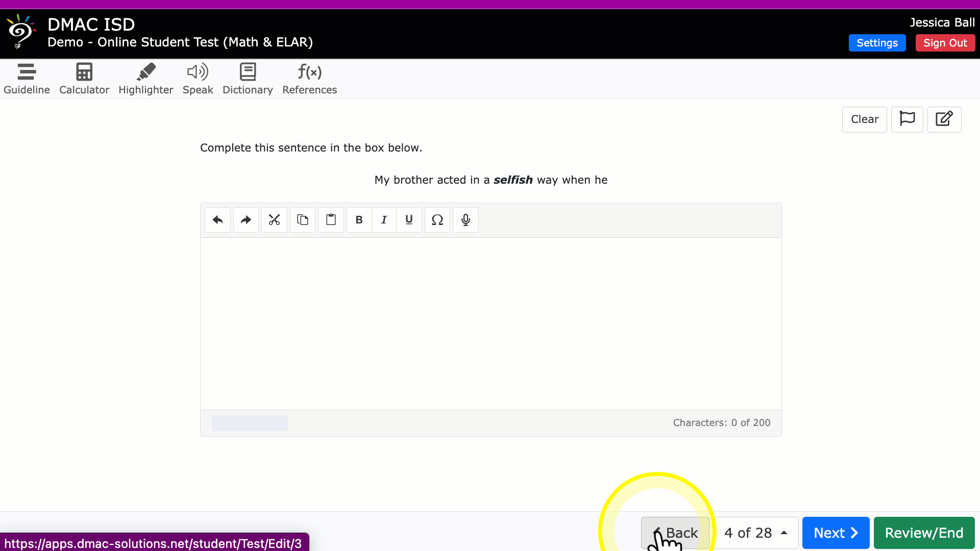This screenshot has width=980, height=551.
Task: Click the Jessica Ball username
Action: point(942,22)
